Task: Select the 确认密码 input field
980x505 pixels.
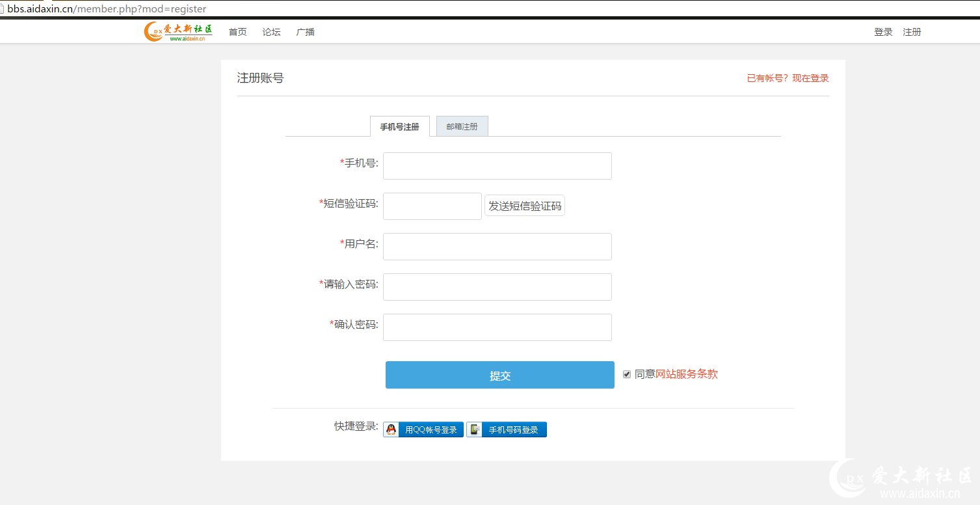Action: (x=497, y=327)
